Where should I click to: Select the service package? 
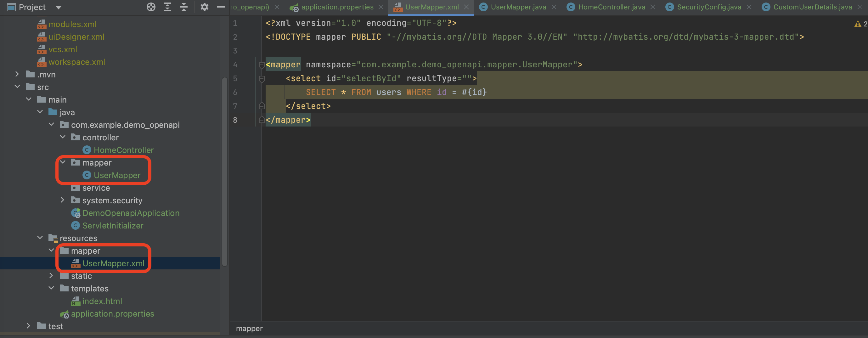coord(96,188)
